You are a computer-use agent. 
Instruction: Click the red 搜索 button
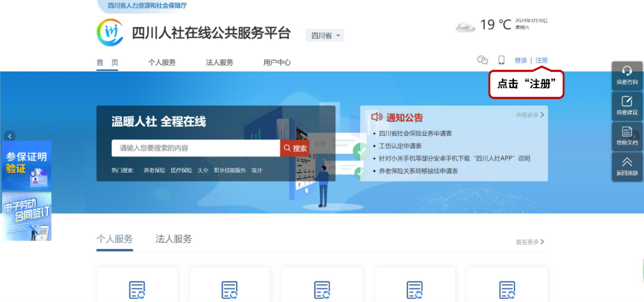pyautogui.click(x=295, y=148)
